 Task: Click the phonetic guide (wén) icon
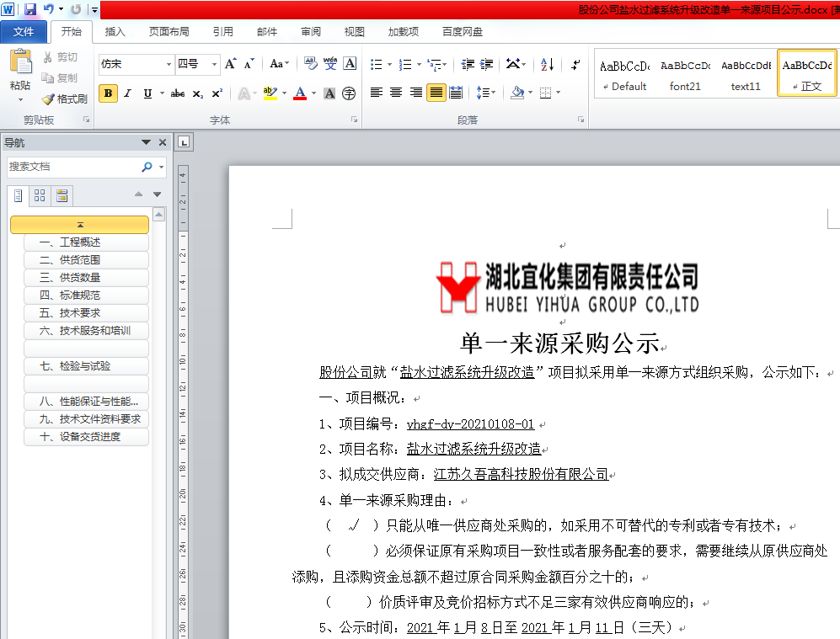[330, 64]
